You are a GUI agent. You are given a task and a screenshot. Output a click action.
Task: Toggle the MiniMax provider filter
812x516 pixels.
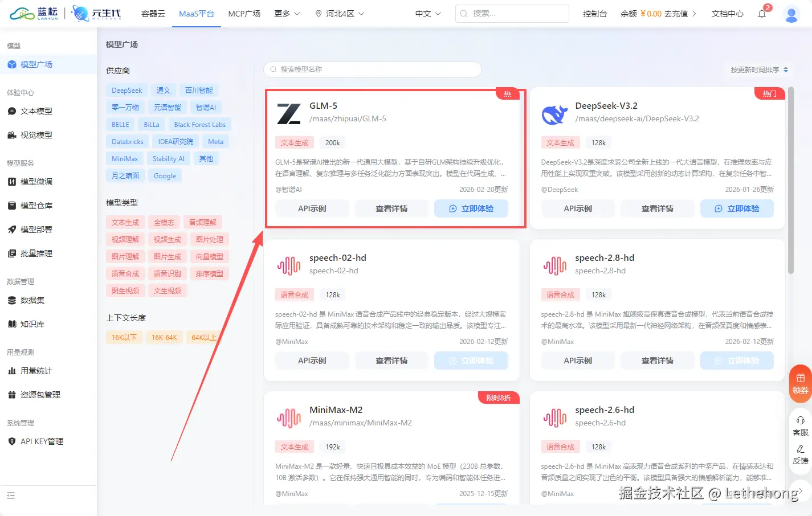click(125, 159)
